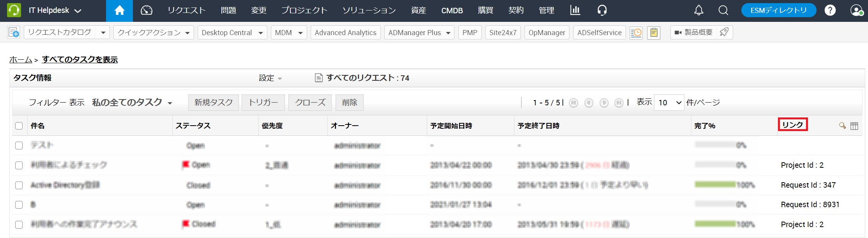Open Advanced Analytics integration
The height and width of the screenshot is (238, 868).
[345, 33]
